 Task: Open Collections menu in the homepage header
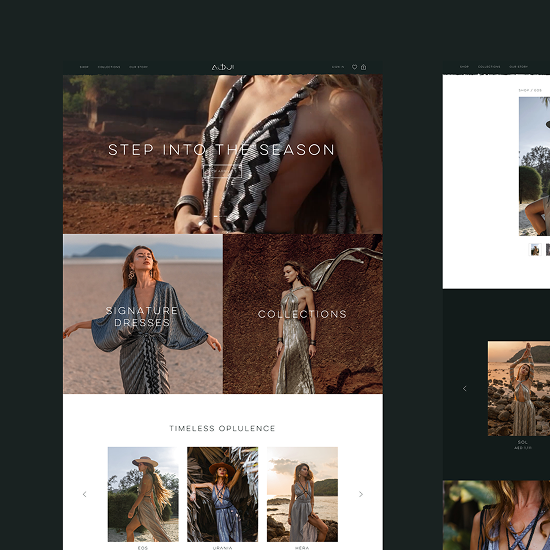pos(109,67)
